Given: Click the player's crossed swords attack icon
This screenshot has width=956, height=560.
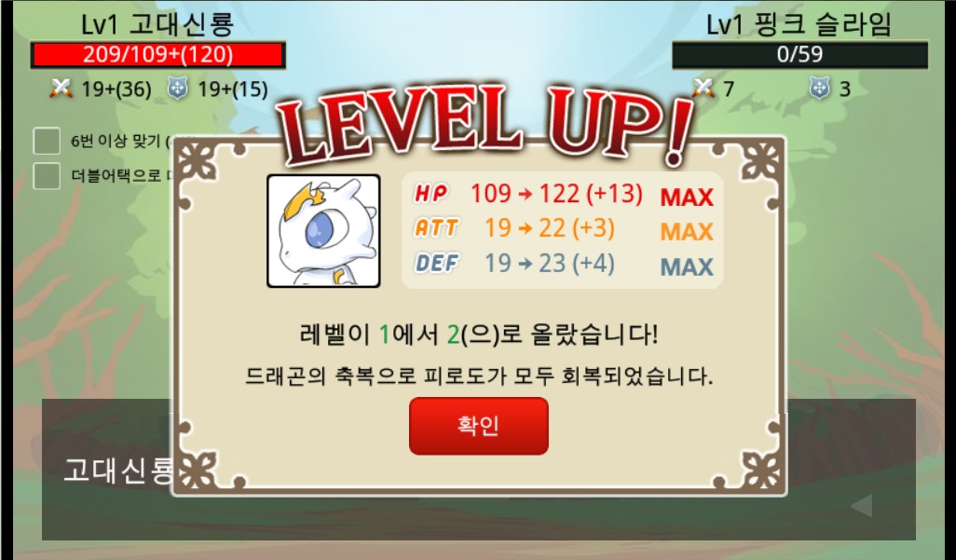Looking at the screenshot, I should tap(61, 89).
